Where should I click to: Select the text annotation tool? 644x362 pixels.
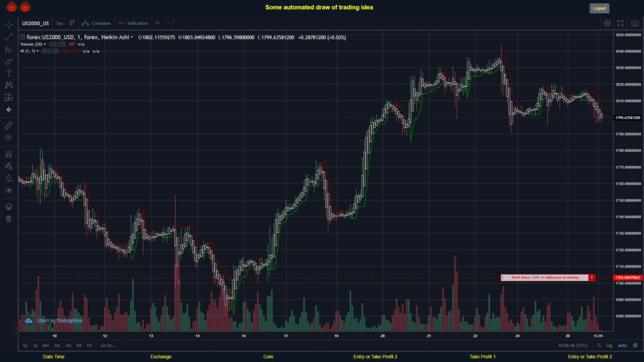tap(9, 73)
